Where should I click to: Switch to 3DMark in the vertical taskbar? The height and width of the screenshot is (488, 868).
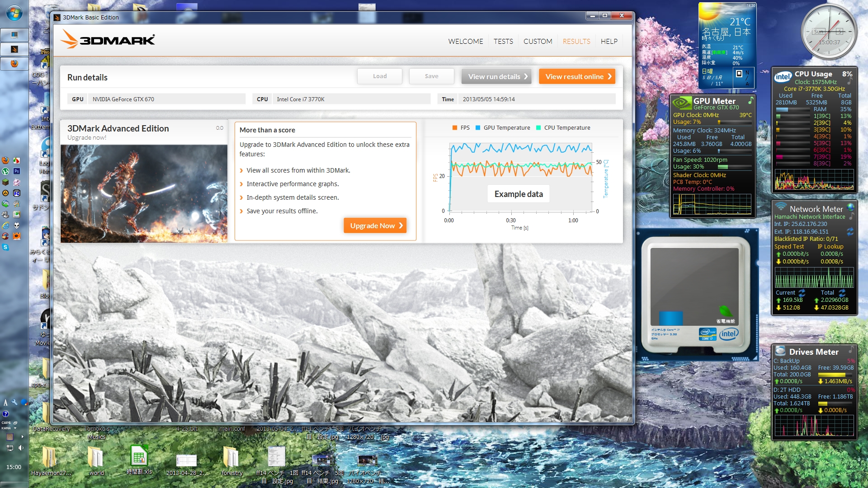pos(14,49)
